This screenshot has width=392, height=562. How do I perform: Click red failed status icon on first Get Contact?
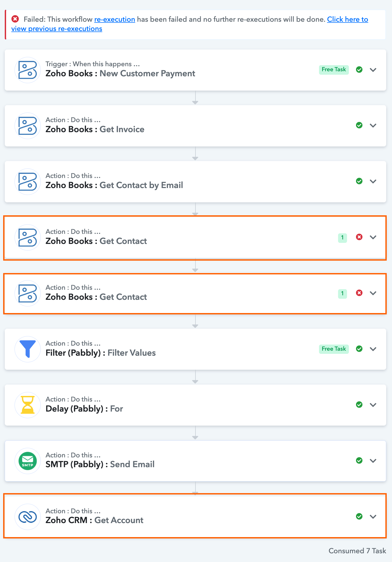pyautogui.click(x=359, y=237)
